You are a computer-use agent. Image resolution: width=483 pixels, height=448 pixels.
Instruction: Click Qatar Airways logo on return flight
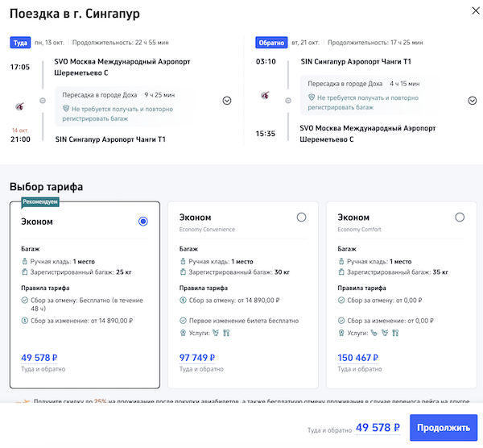(265, 96)
